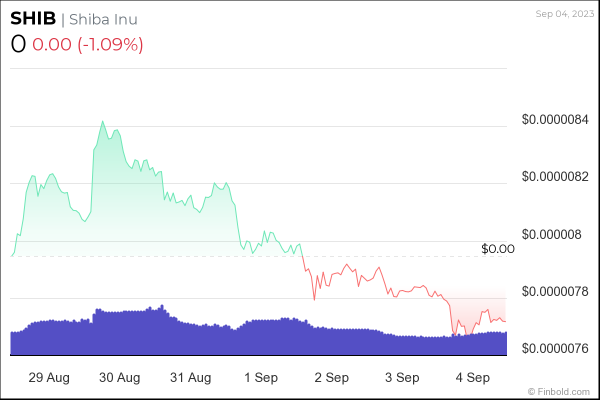Click the 1 Sep date tick
The height and width of the screenshot is (400, 600).
click(x=261, y=378)
